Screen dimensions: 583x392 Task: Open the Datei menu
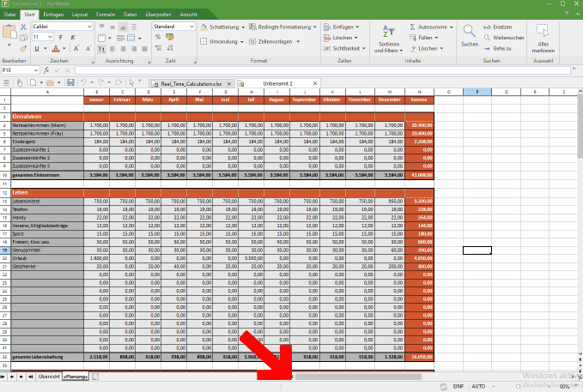9,15
